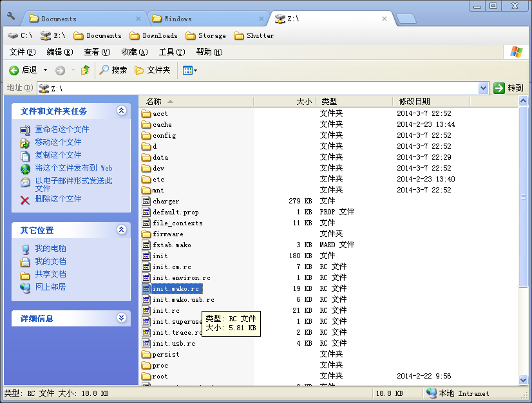
Task: Select the persist folder icon
Action: (146, 355)
